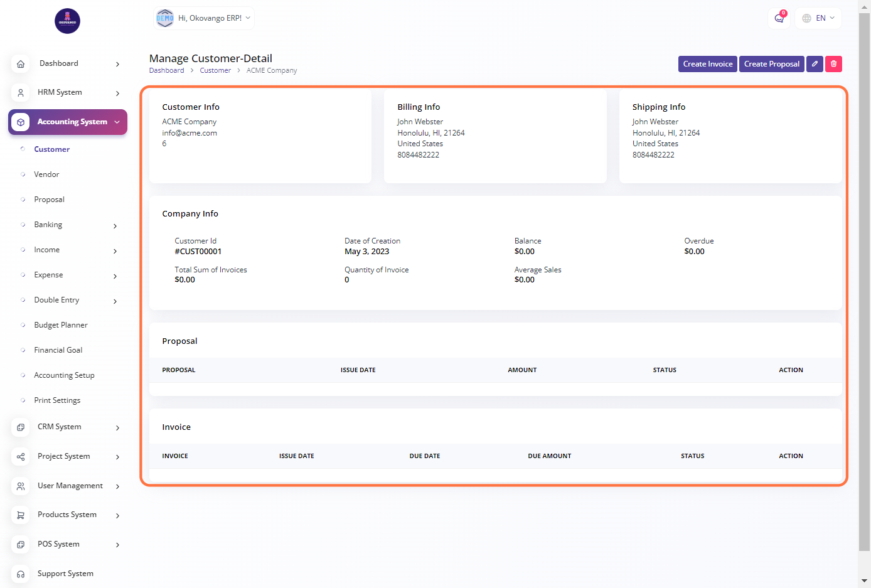Open the Hi, Okovango ERP! user dropdown
The height and width of the screenshot is (588, 871).
click(x=205, y=18)
